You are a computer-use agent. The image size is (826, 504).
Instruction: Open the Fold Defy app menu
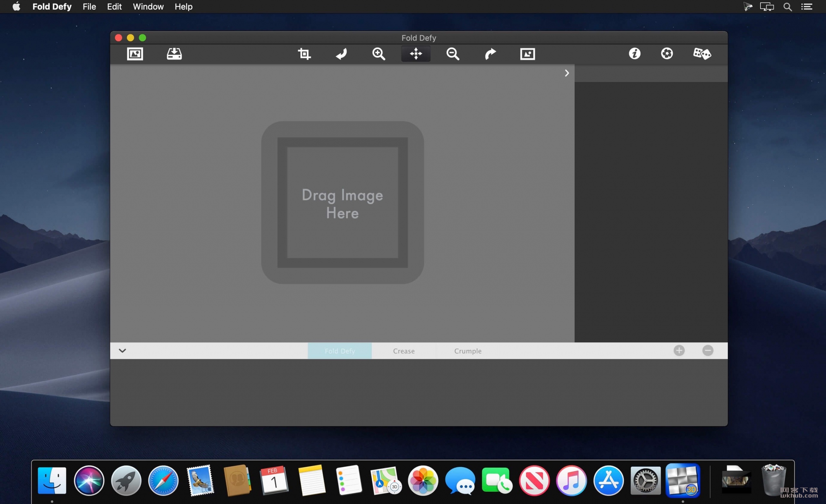pyautogui.click(x=52, y=7)
